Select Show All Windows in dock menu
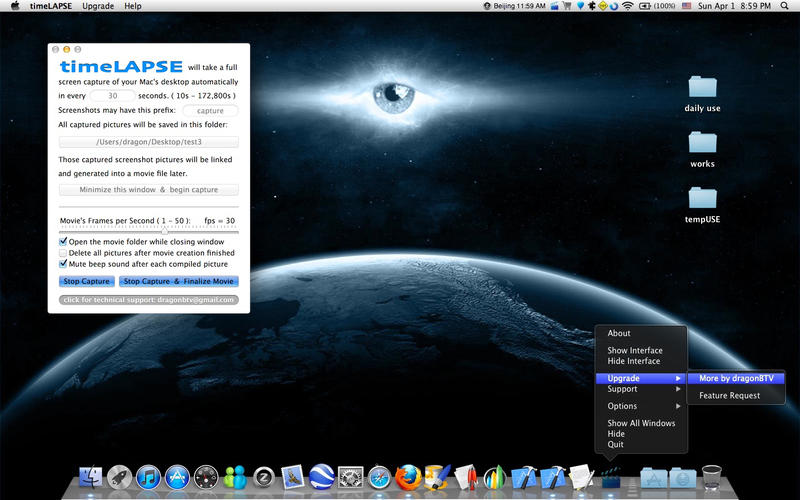Viewport: 800px width, 500px height. (x=641, y=423)
